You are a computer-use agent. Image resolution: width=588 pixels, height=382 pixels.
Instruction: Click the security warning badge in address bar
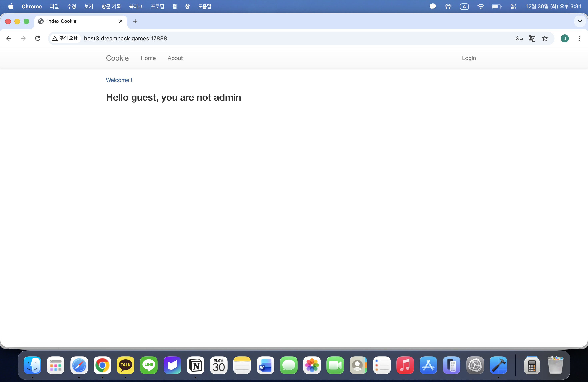pyautogui.click(x=65, y=38)
